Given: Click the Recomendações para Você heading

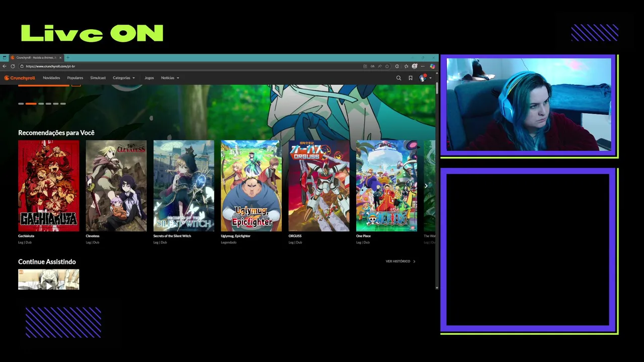Looking at the screenshot, I should click(x=56, y=133).
